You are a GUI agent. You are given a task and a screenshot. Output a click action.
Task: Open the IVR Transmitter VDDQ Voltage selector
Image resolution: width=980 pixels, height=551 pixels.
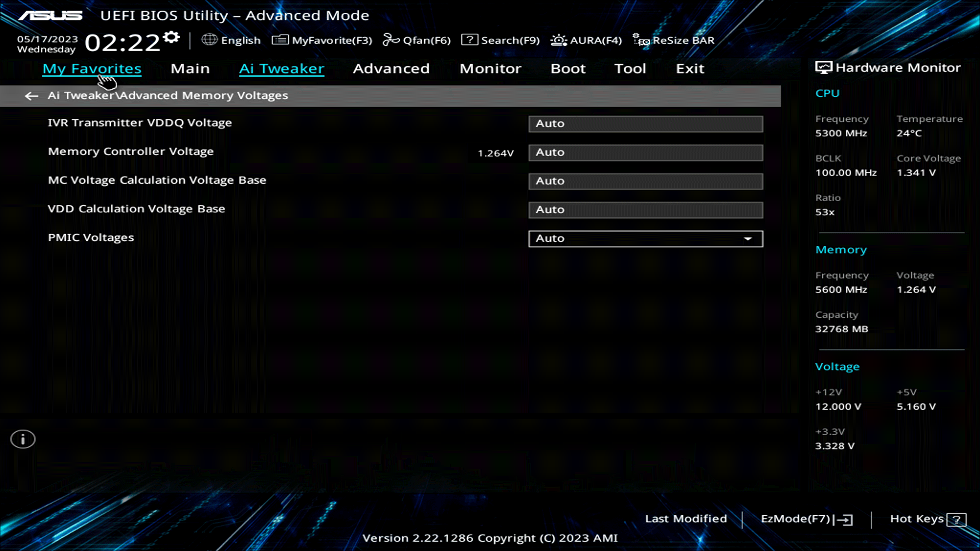(645, 123)
